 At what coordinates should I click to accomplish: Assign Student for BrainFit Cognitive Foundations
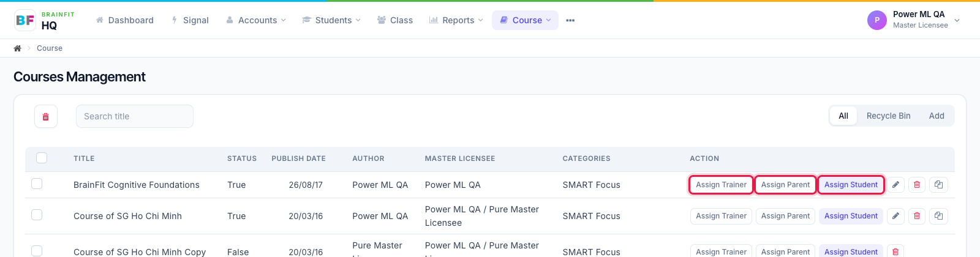(851, 185)
